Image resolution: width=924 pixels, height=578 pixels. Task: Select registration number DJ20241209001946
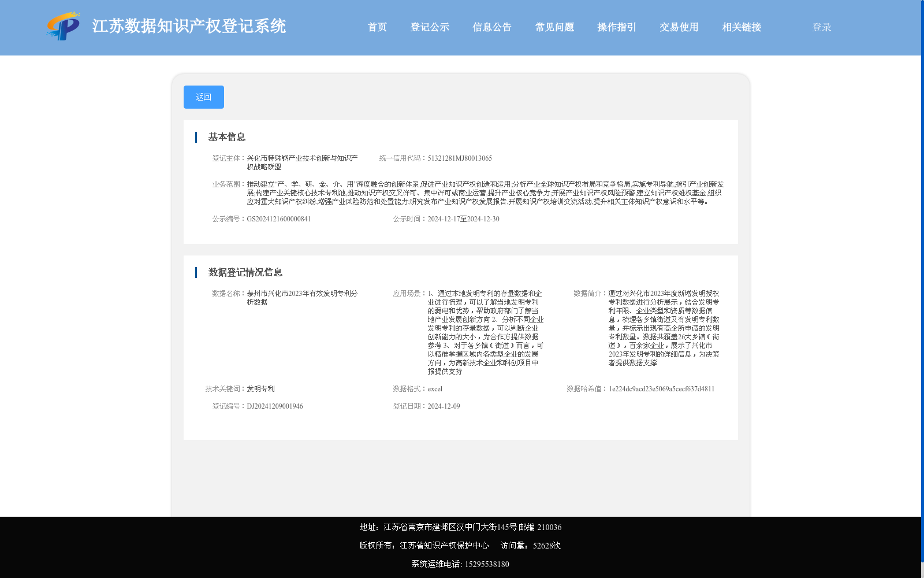275,406
